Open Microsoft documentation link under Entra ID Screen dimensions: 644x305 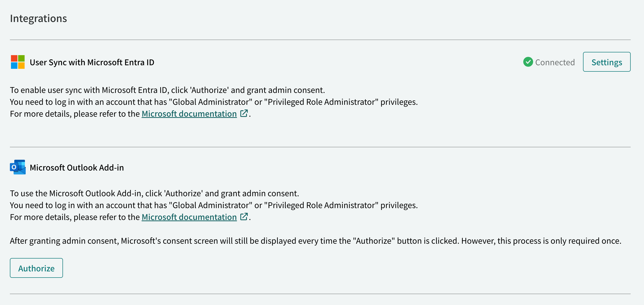point(189,114)
